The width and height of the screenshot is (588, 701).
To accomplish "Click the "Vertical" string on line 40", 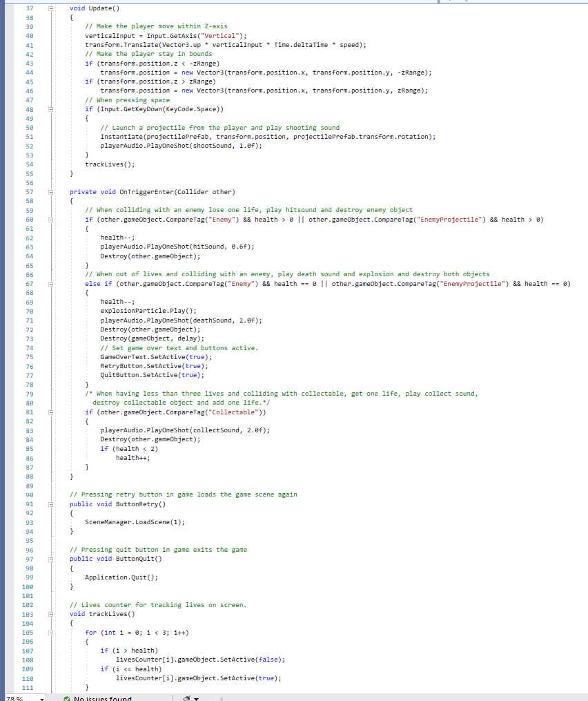I will (219, 36).
